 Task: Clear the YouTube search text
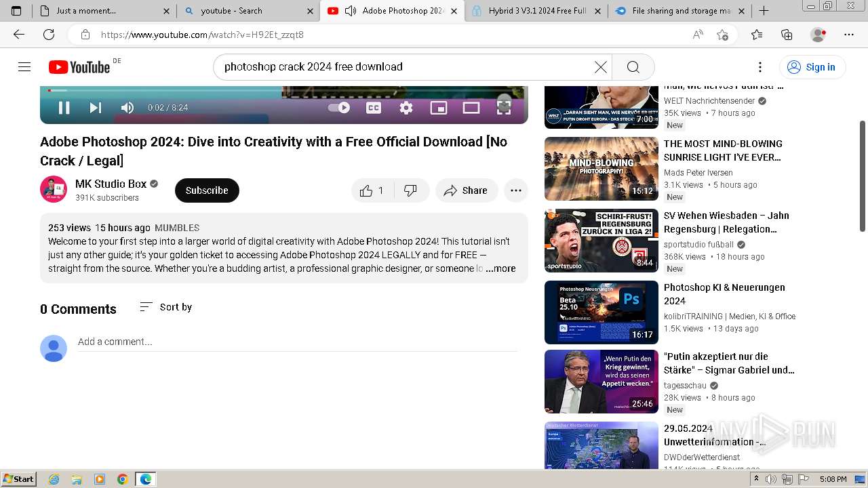601,66
